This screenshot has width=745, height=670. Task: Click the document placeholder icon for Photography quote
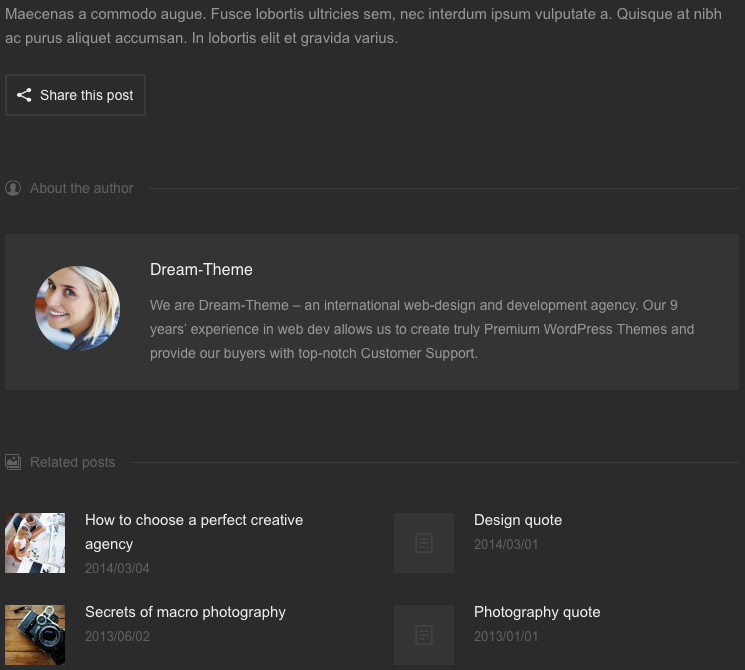[424, 635]
